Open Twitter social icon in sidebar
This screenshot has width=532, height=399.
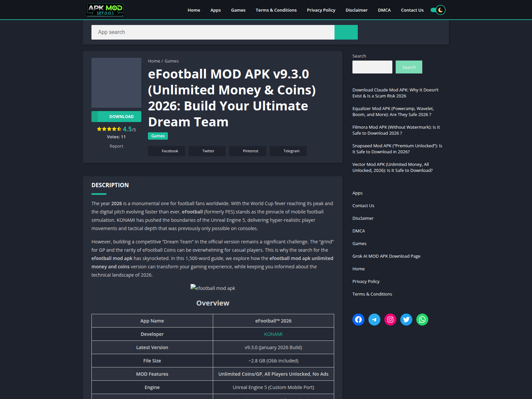(406, 320)
